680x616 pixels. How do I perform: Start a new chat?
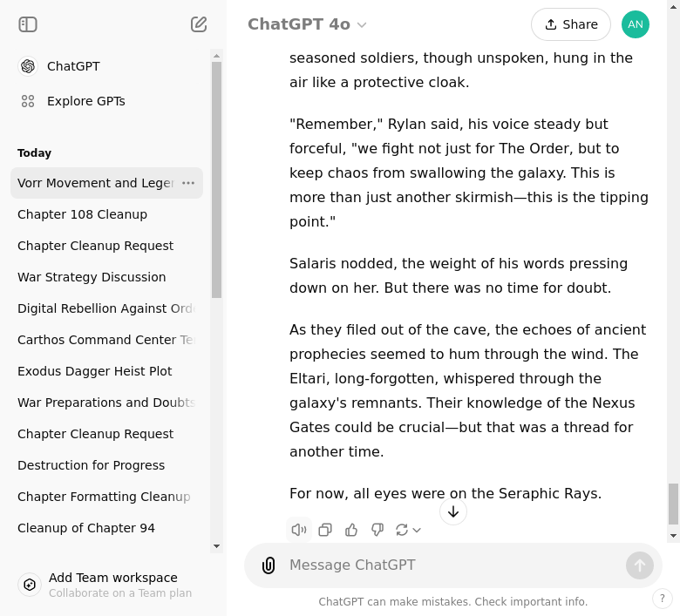[199, 24]
